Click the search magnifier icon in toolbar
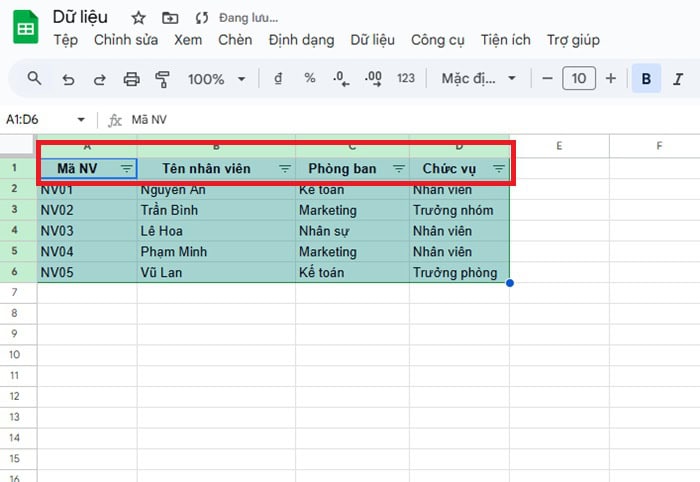The width and height of the screenshot is (700, 482). coord(34,78)
